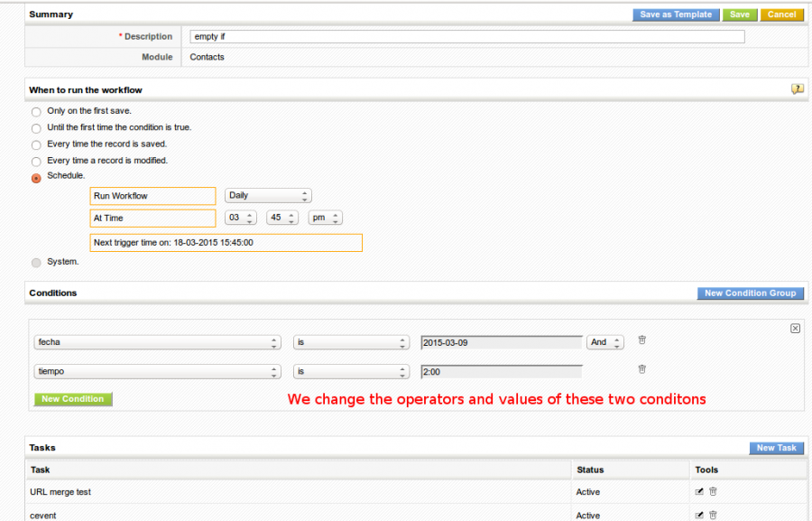Add a New Condition Group
Viewport: 812px width, 521px height.
750,293
